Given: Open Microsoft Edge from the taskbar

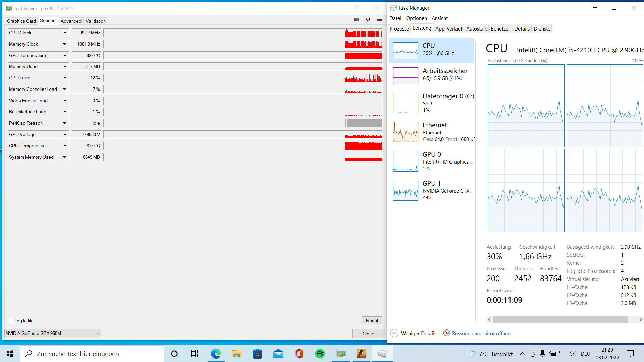Looking at the screenshot, I should click(x=216, y=354).
